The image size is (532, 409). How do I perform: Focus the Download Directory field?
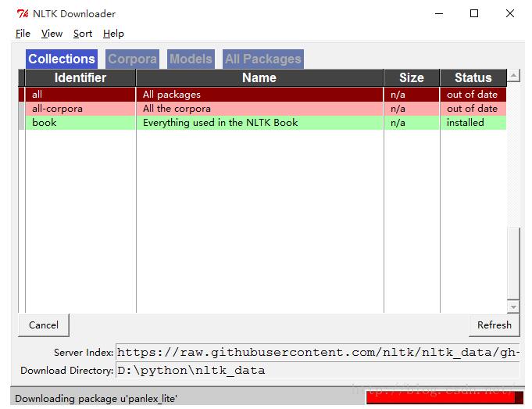(x=318, y=370)
